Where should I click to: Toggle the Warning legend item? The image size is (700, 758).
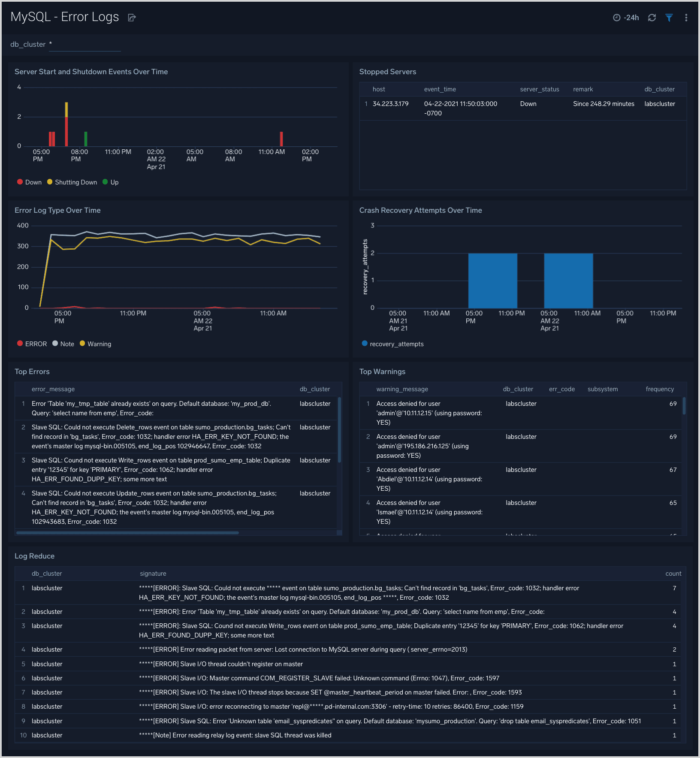coord(95,344)
